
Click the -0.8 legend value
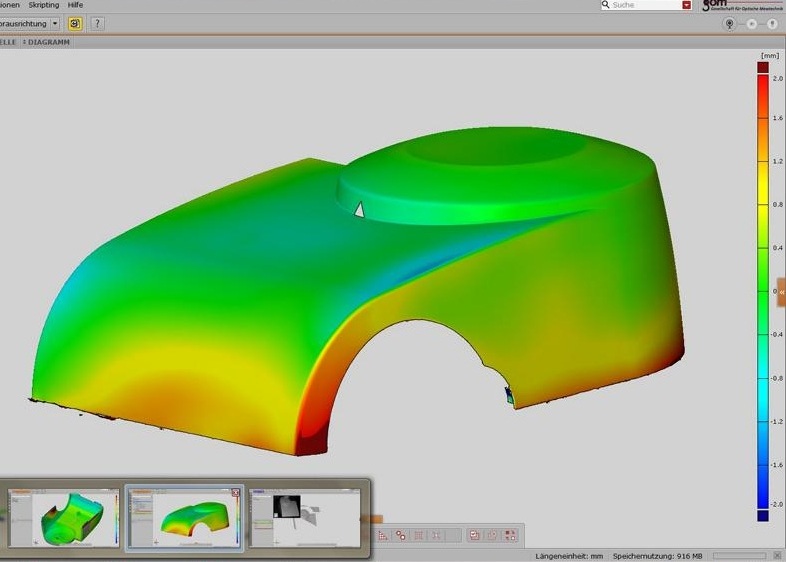pyautogui.click(x=776, y=379)
